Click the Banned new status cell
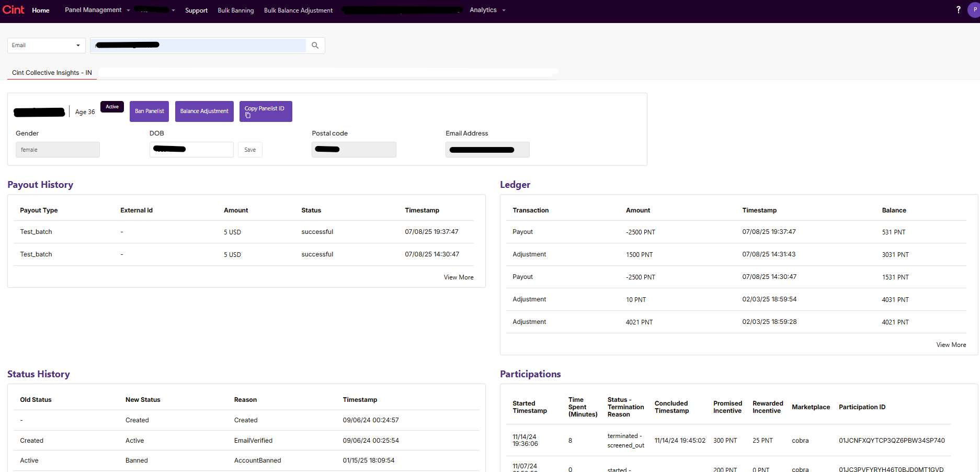The image size is (980, 472). click(x=136, y=460)
